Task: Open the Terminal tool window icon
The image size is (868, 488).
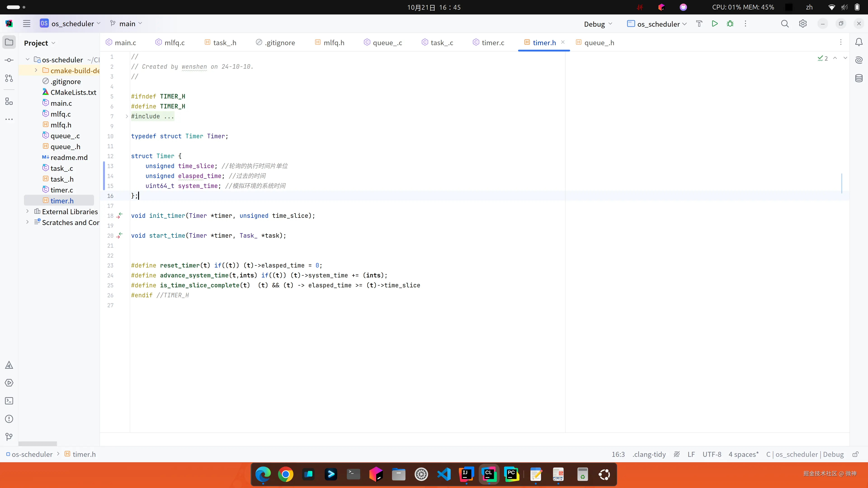Action: click(x=9, y=401)
